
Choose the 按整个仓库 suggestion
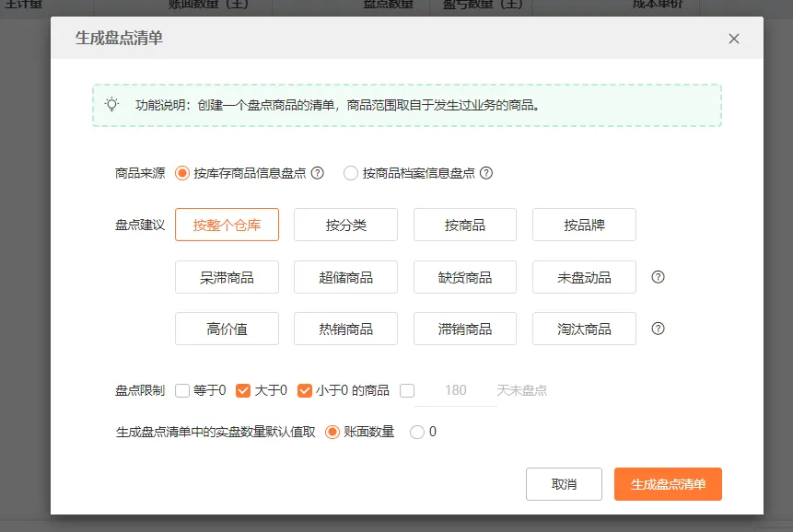[227, 225]
